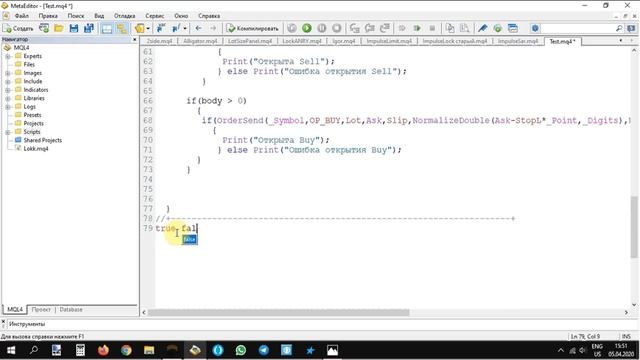Click the horizontal scrollbar thumb of the editor
The width and height of the screenshot is (640, 360).
point(278,312)
